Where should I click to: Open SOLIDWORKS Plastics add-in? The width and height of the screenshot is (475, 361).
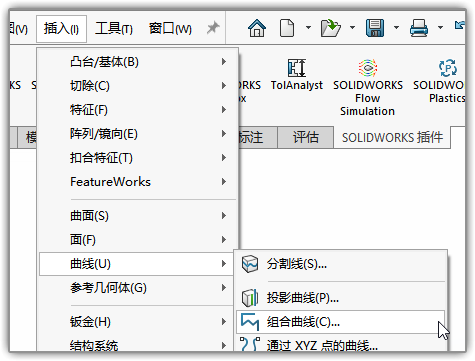439,82
